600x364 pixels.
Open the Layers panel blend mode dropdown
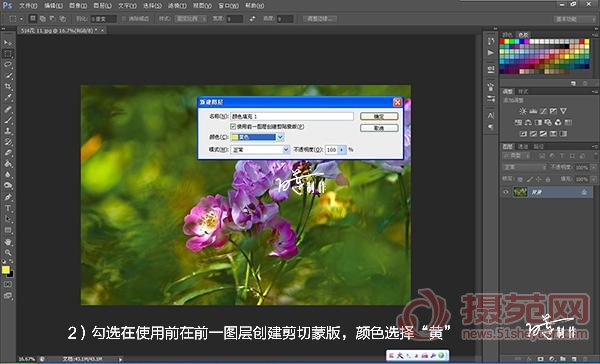pos(525,167)
